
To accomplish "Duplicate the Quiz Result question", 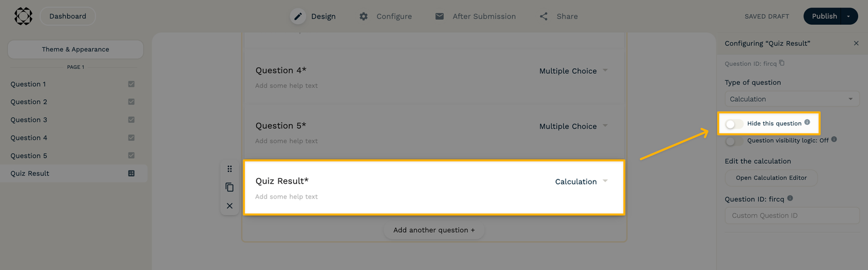I will coord(229,187).
